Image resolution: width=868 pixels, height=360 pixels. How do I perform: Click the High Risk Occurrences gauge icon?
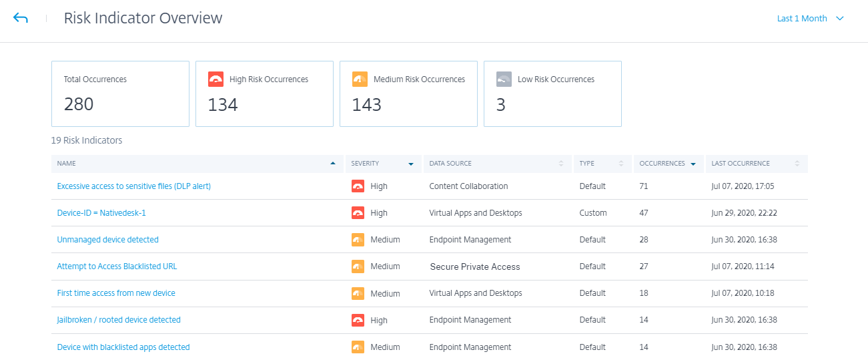(x=215, y=79)
